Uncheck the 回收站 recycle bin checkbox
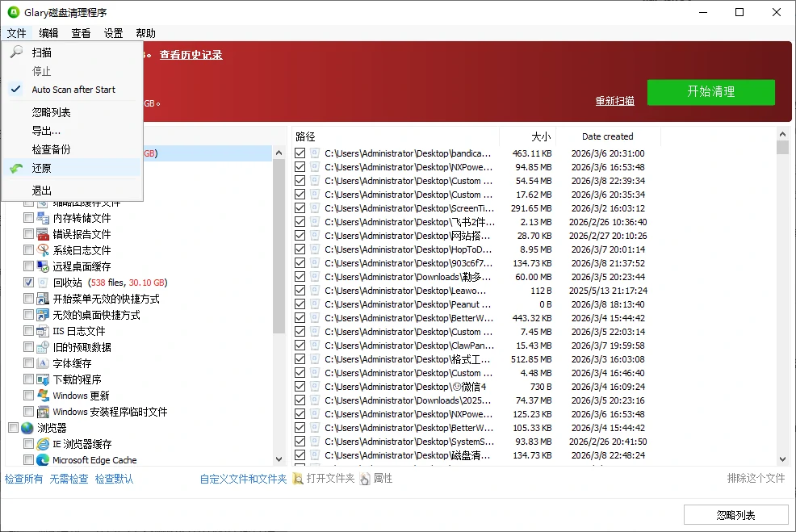796x532 pixels. click(x=29, y=283)
